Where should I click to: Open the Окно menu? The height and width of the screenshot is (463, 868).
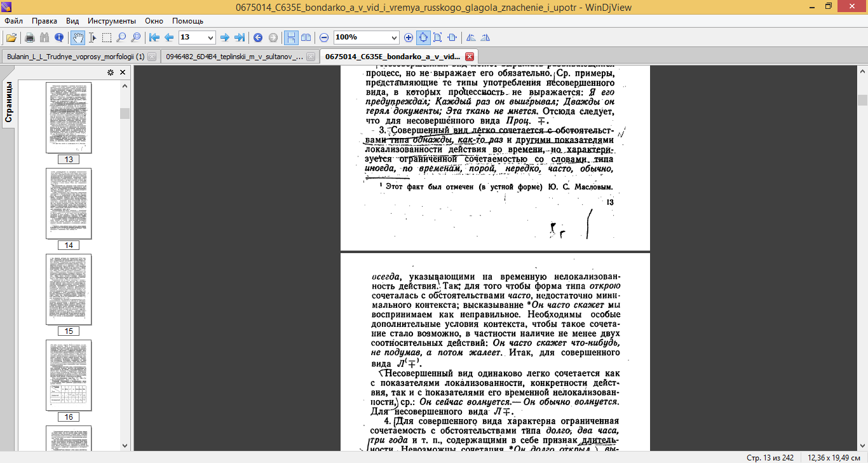pos(154,20)
